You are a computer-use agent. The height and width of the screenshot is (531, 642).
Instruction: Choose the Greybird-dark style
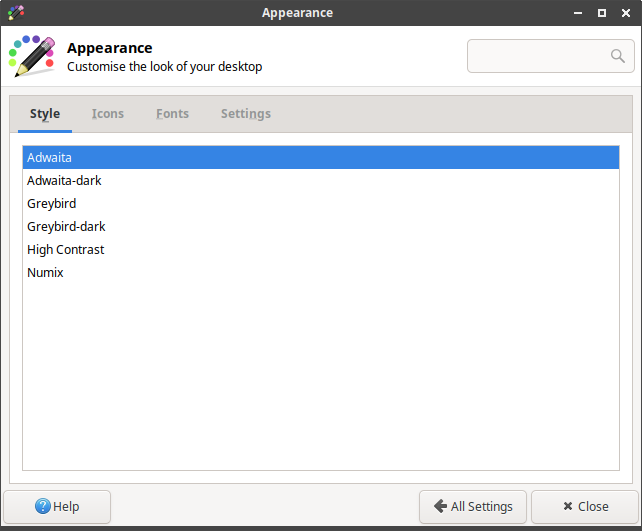pos(321,226)
